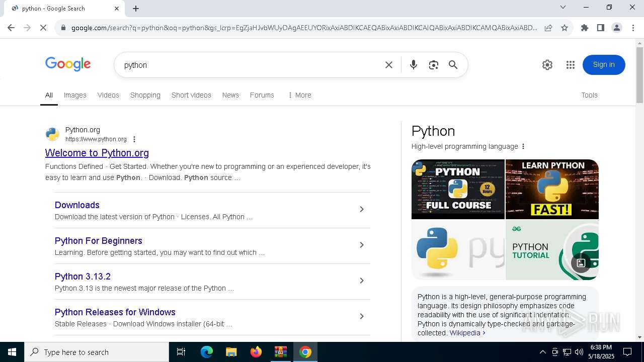Open the Tools options

pyautogui.click(x=589, y=95)
